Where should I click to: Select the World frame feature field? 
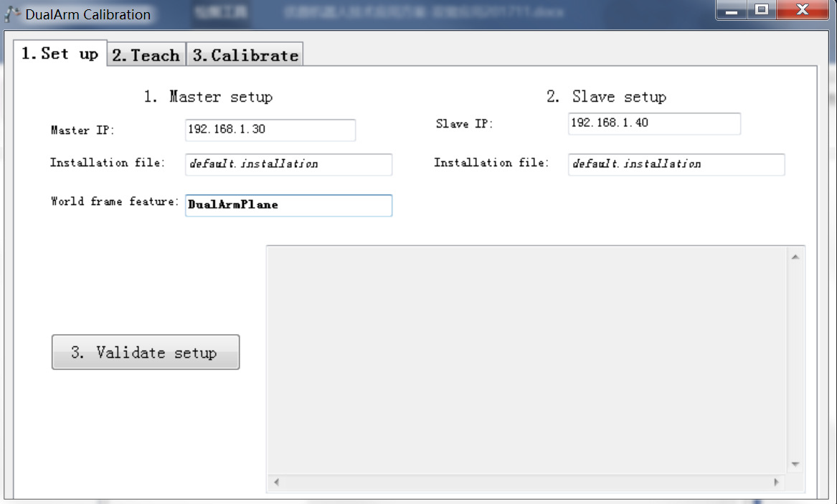[x=288, y=205]
